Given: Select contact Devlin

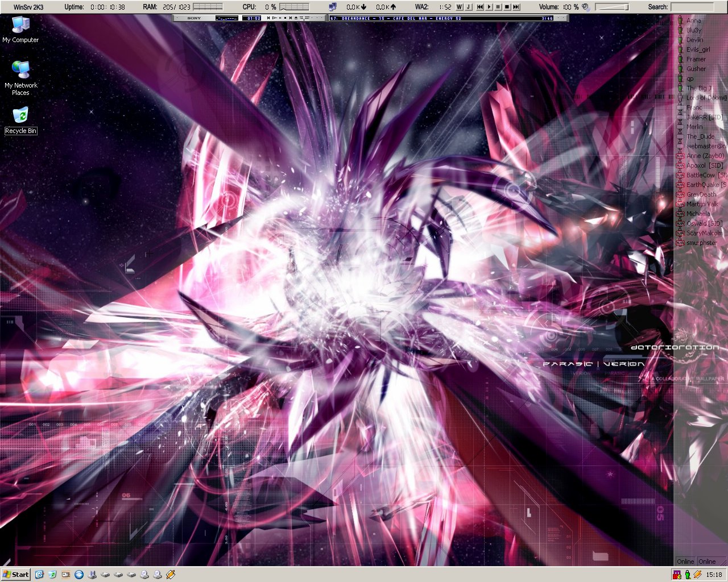Looking at the screenshot, I should [694, 40].
